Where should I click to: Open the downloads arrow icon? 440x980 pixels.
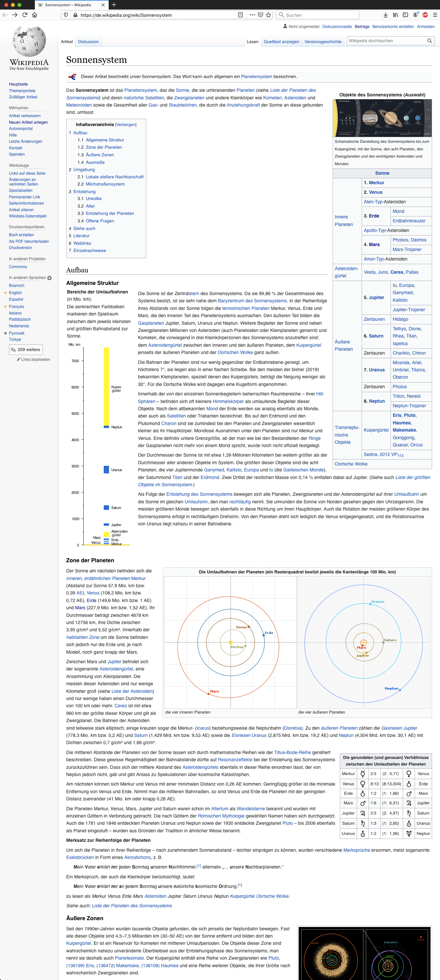(x=386, y=15)
